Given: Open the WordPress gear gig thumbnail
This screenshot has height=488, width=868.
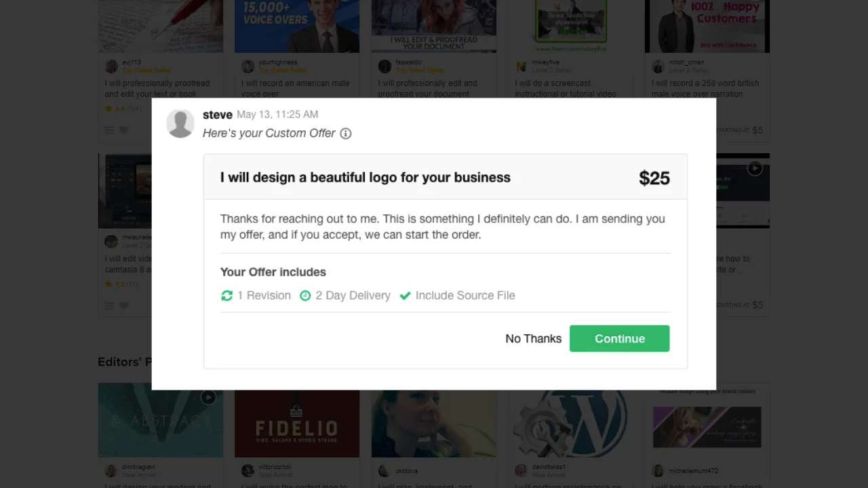Looking at the screenshot, I should [x=570, y=420].
